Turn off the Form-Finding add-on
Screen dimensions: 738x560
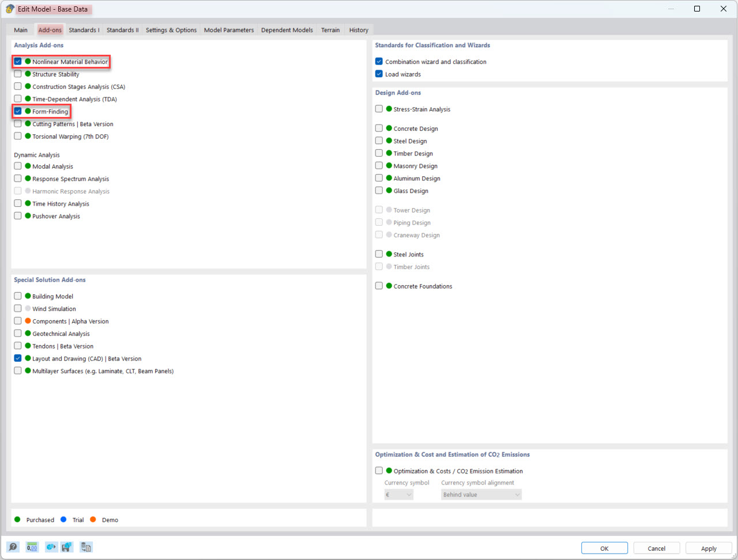[18, 111]
